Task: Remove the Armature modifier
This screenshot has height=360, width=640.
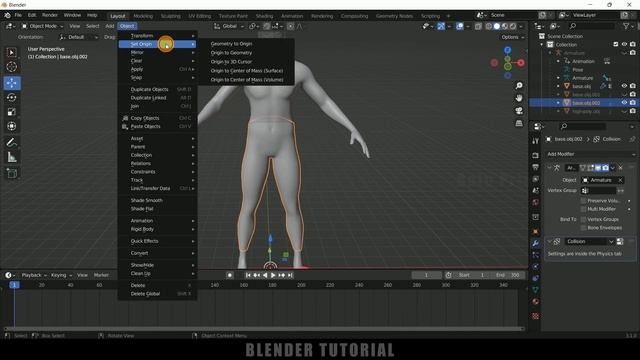Action: [620, 168]
